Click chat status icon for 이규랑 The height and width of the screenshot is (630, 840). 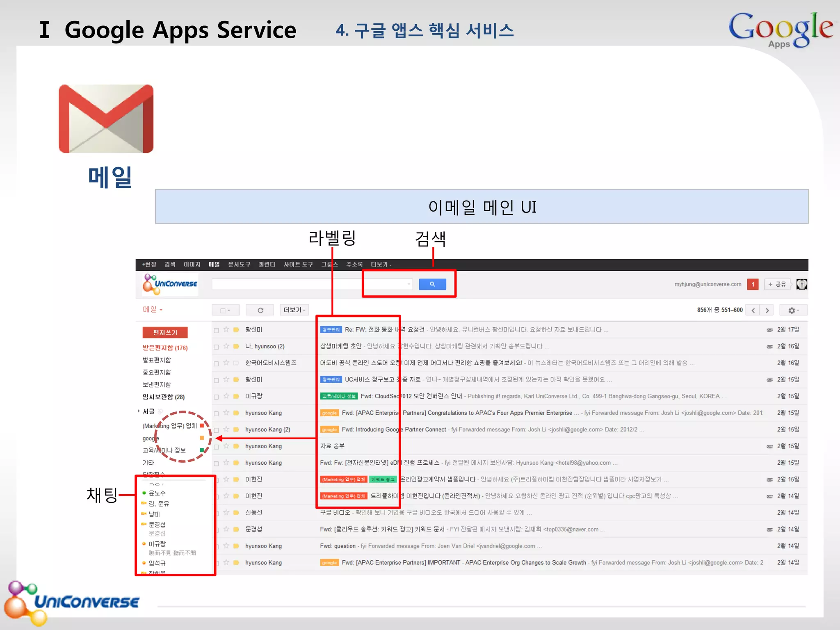click(x=144, y=544)
